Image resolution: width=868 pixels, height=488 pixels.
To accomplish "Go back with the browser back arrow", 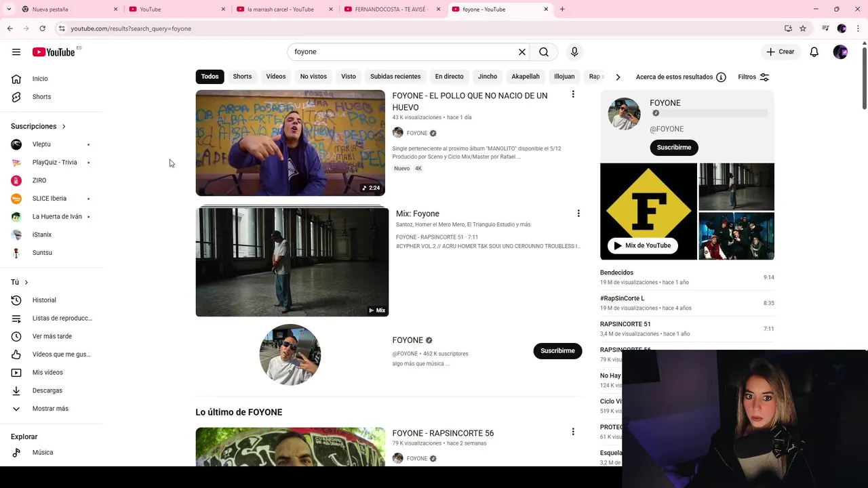I will tap(9, 28).
